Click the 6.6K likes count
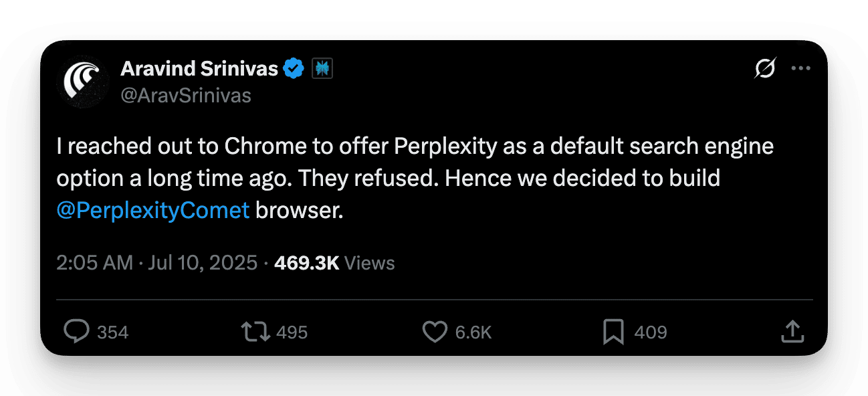Screen dimensions: 868x396 point(473,332)
